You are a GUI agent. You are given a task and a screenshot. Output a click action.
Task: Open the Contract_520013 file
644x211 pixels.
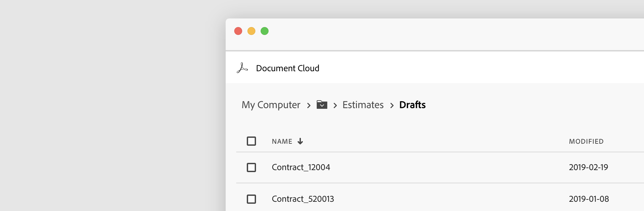(303, 199)
